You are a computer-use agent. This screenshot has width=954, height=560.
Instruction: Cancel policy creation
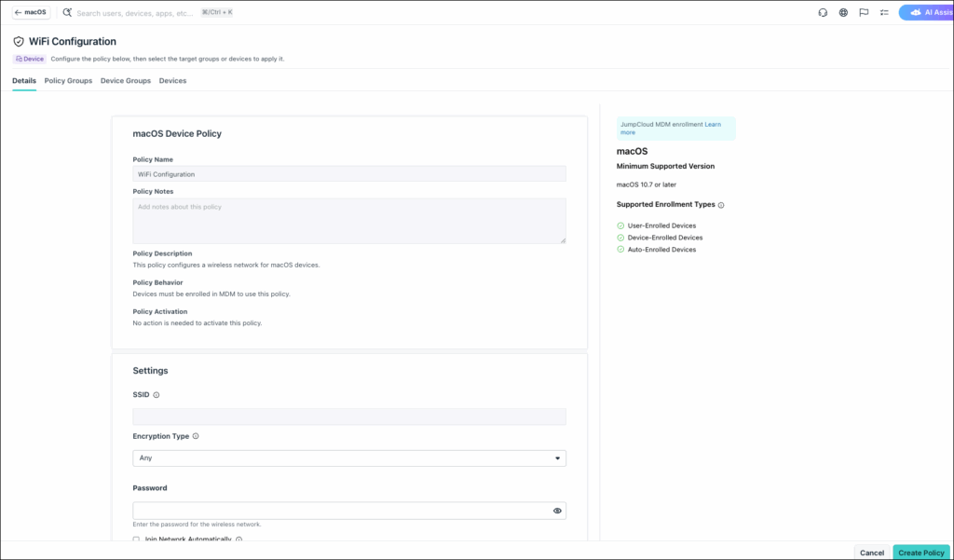(x=871, y=553)
